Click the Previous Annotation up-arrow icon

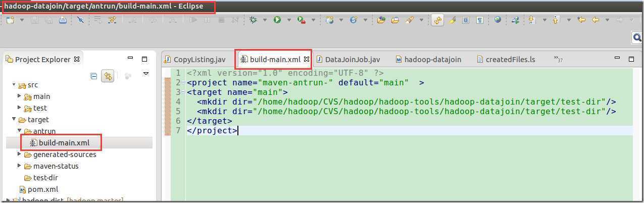click(x=557, y=20)
